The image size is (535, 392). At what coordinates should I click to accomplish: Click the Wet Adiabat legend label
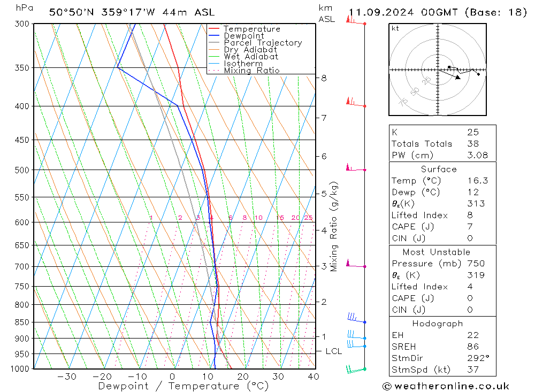tap(251, 56)
